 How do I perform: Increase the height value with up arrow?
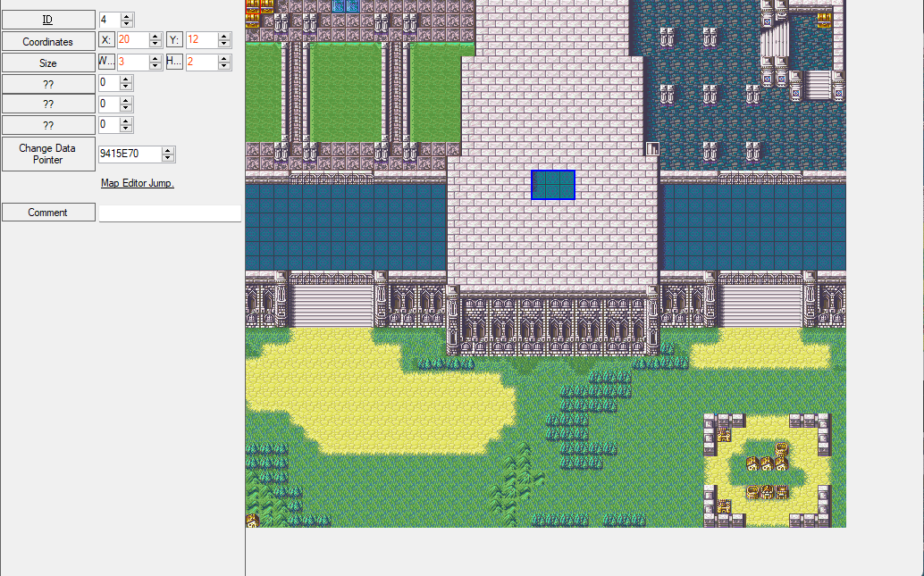224,58
